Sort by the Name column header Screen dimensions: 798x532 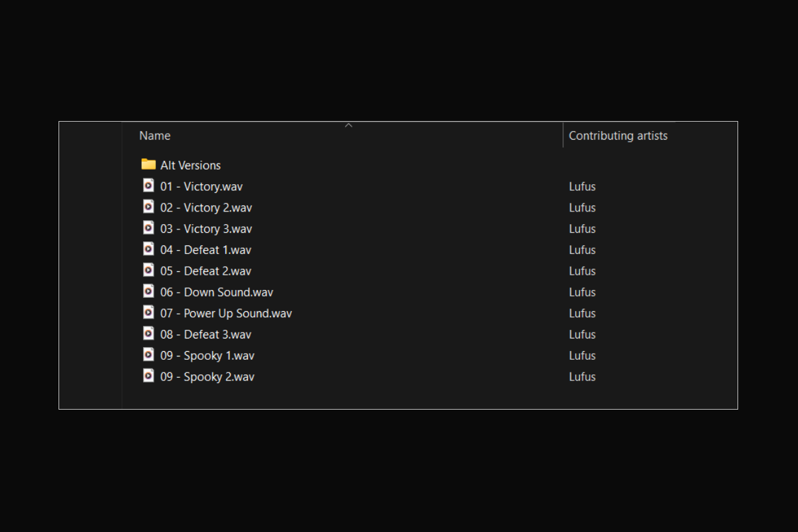click(342, 136)
